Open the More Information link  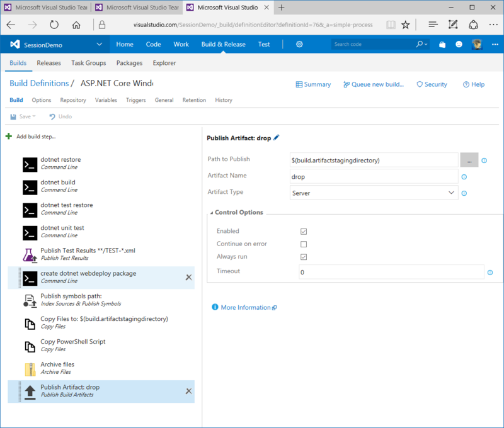[x=244, y=307]
